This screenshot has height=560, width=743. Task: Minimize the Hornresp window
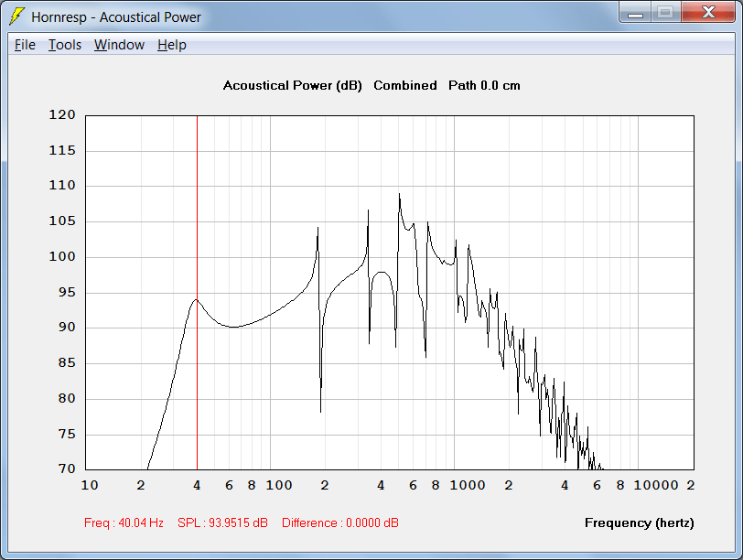(x=635, y=13)
